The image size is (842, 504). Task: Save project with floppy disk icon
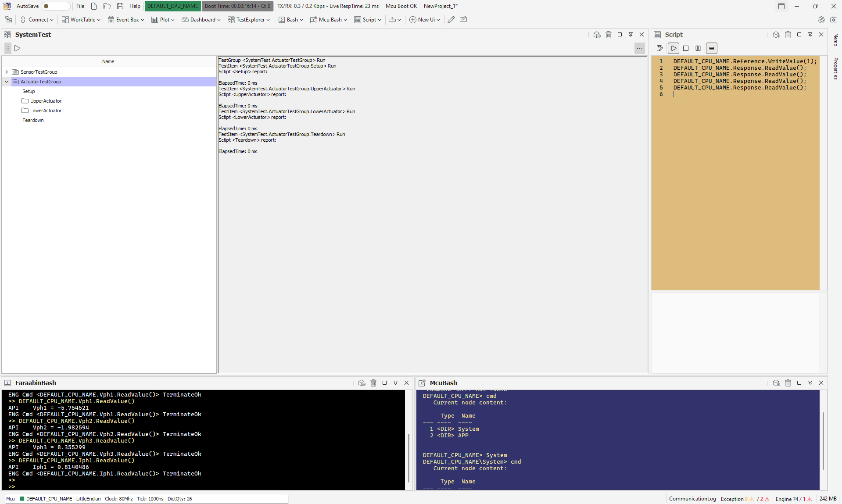120,6
